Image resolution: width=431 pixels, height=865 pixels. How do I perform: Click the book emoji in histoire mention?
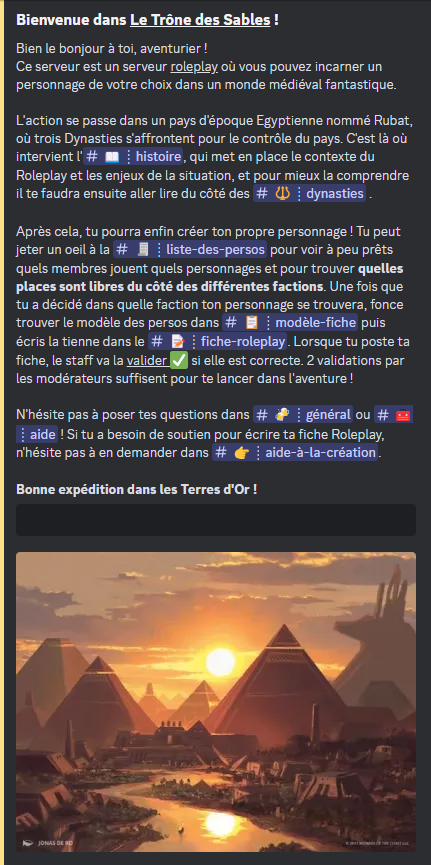click(x=112, y=157)
